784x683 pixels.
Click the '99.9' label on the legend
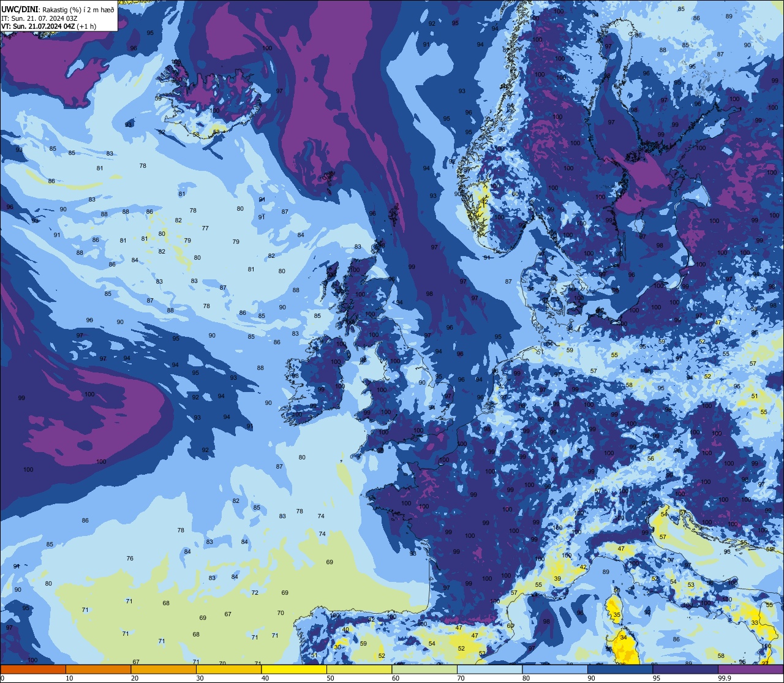(725, 678)
